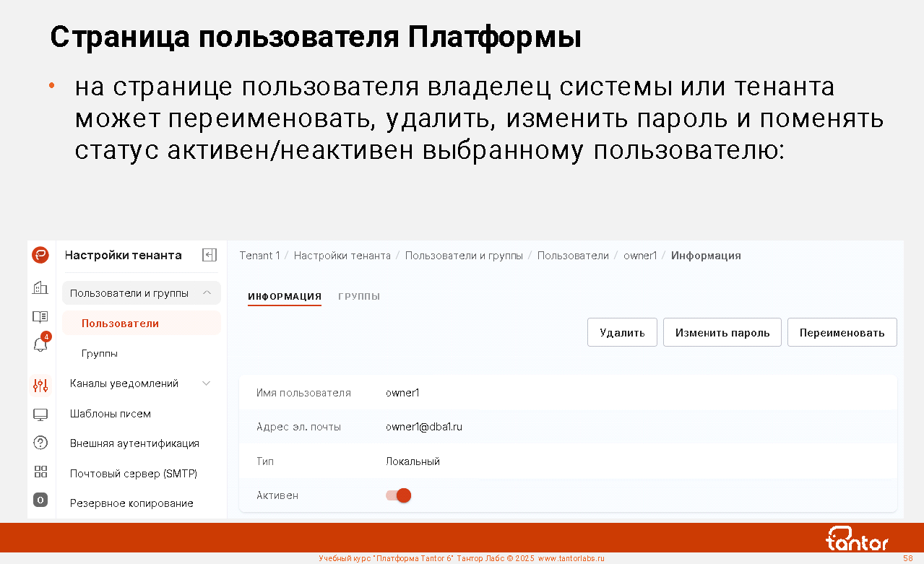Toggle the 'Активен' user status switch
Viewport: 924px width, 564px height.
tap(398, 495)
